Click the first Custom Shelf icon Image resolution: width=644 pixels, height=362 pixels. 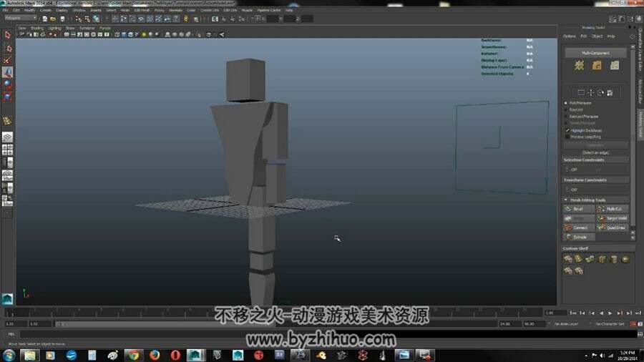click(x=568, y=259)
